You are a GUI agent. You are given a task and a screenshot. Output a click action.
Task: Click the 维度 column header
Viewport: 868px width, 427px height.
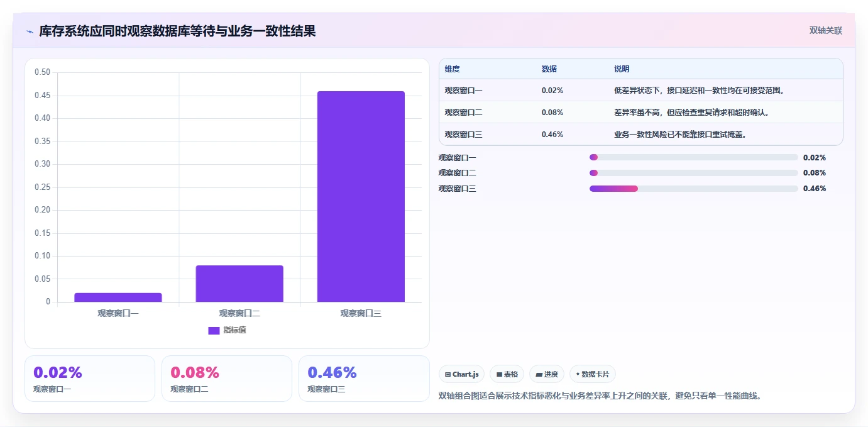coord(452,69)
